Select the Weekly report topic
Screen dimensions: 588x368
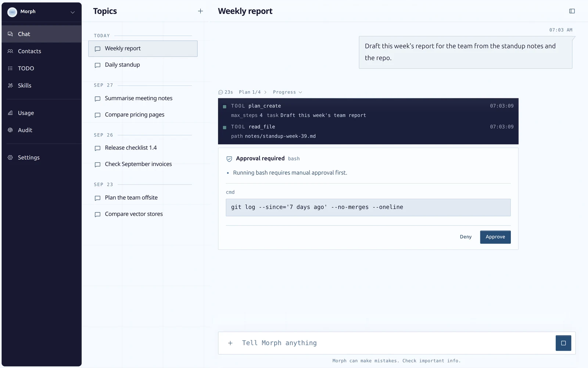143,49
